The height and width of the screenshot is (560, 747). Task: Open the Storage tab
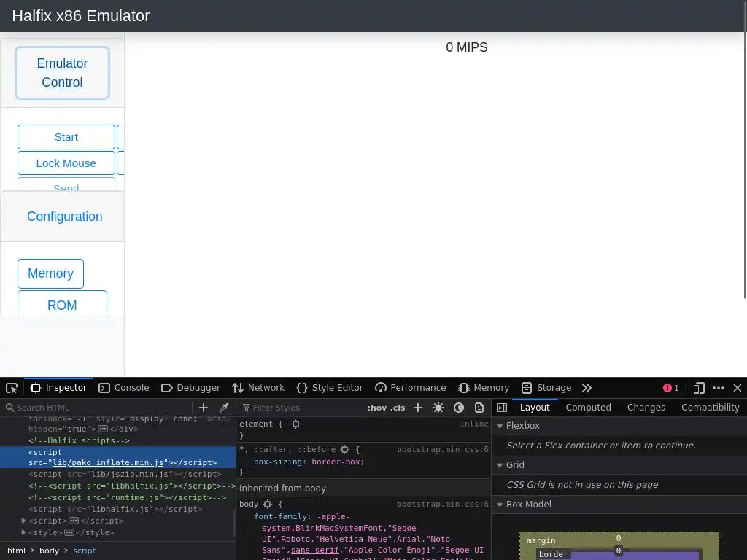(x=546, y=388)
